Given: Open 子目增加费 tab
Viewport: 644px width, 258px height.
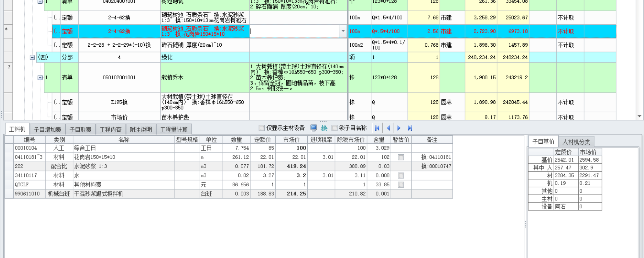Looking at the screenshot, I should pyautogui.click(x=48, y=130).
